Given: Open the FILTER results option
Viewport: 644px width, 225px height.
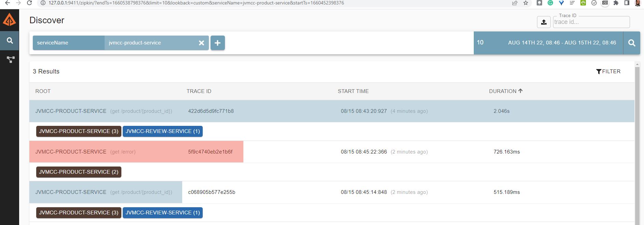Looking at the screenshot, I should click(608, 71).
